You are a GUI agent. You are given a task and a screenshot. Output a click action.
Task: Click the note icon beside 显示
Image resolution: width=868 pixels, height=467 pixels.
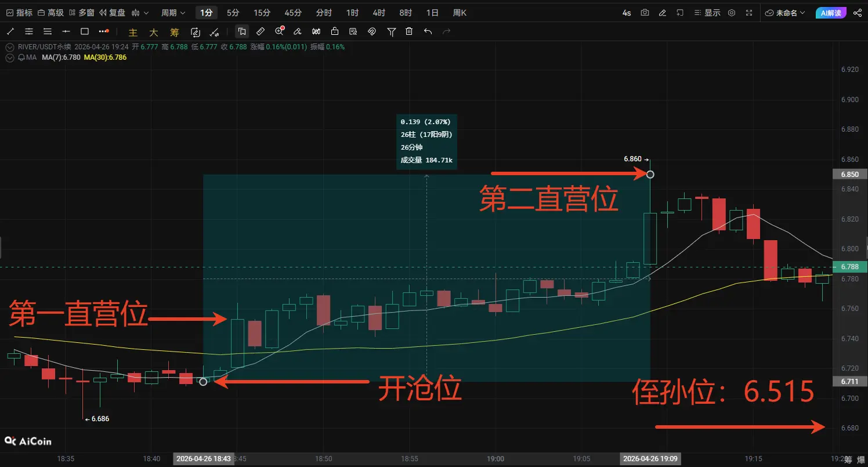click(x=680, y=13)
